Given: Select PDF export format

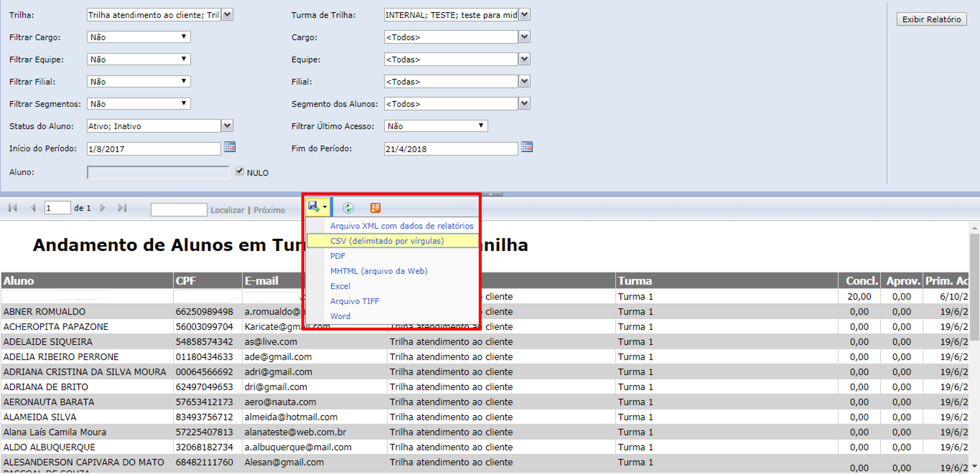Looking at the screenshot, I should coord(338,256).
